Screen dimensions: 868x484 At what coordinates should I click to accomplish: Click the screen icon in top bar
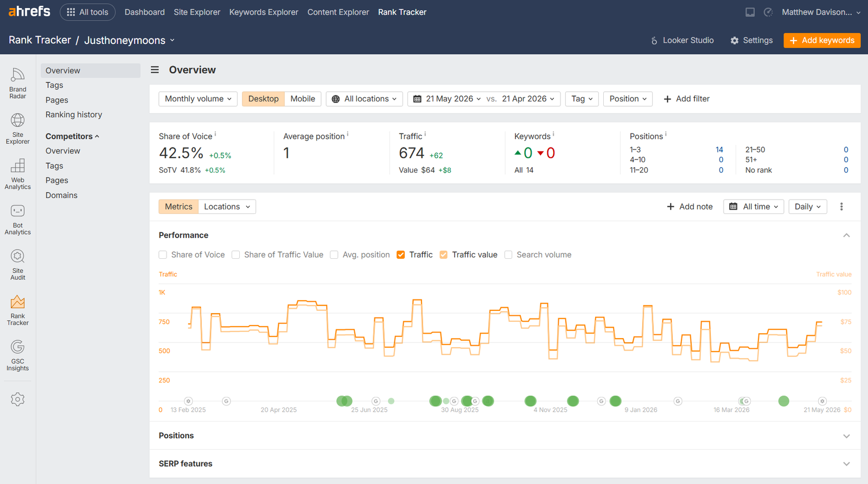pos(750,12)
